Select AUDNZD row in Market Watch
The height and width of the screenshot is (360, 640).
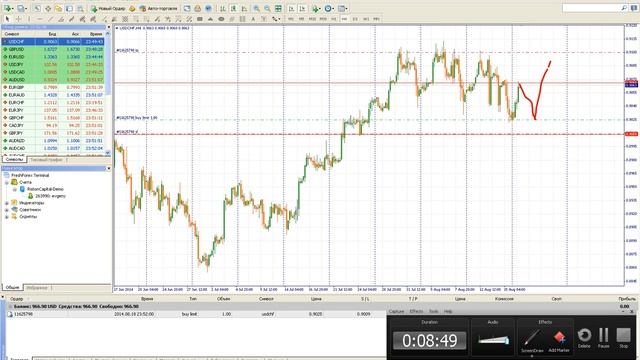(x=53, y=140)
